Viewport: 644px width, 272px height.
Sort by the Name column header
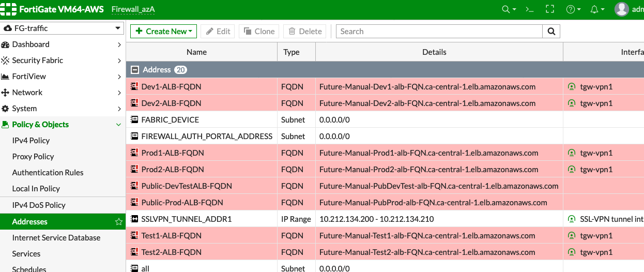(196, 52)
